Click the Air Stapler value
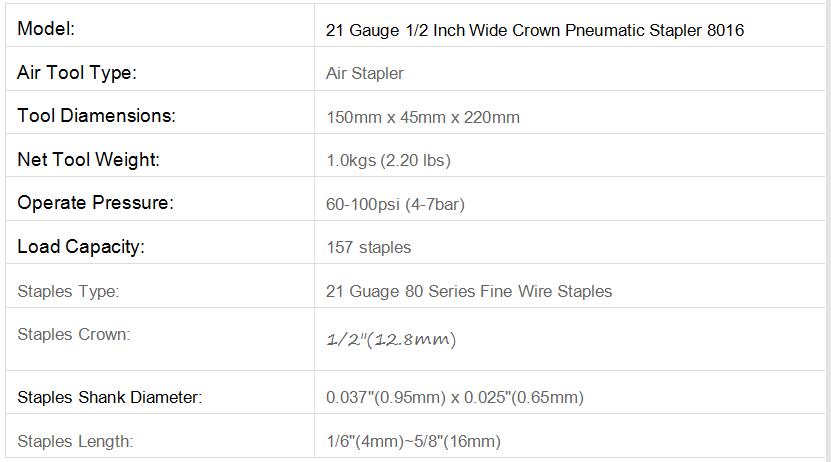 click(x=365, y=73)
